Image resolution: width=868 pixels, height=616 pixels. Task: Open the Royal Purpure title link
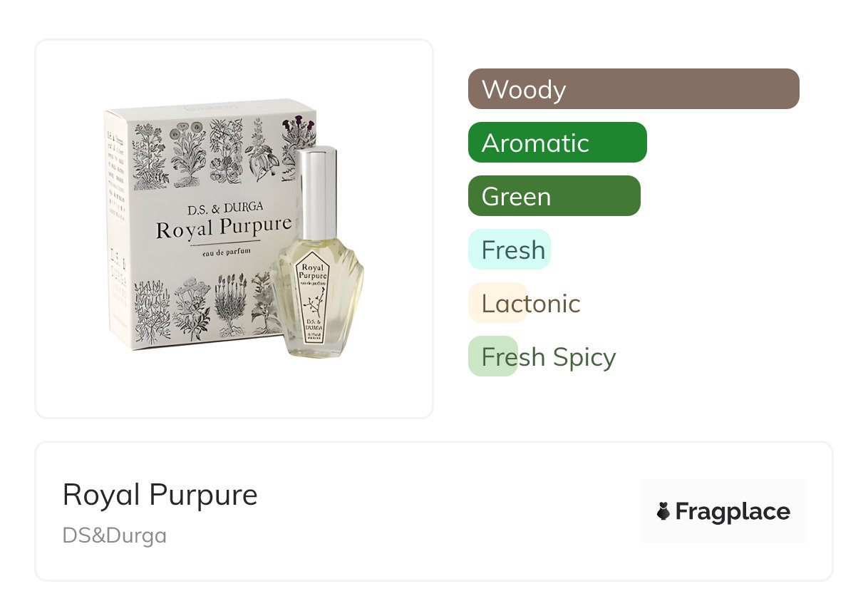pyautogui.click(x=160, y=494)
